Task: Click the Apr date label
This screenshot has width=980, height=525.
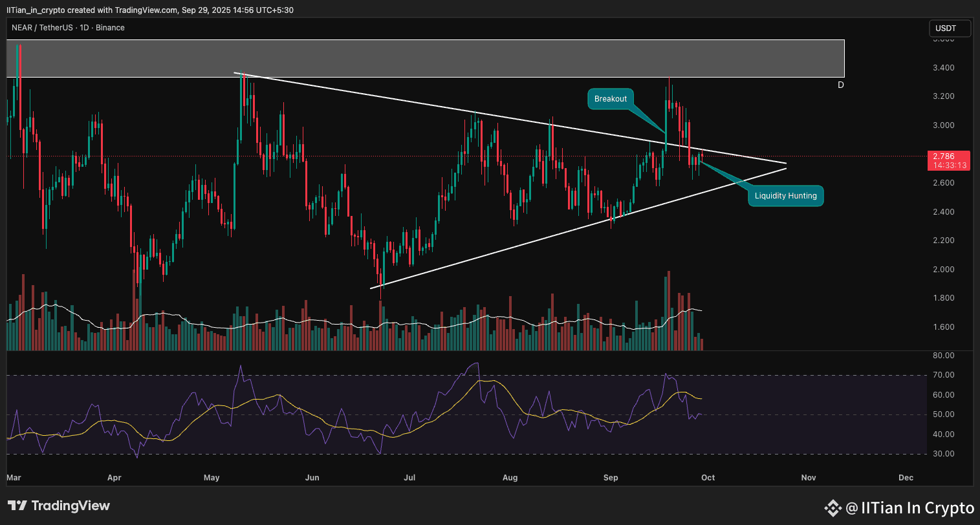Action: [x=114, y=478]
